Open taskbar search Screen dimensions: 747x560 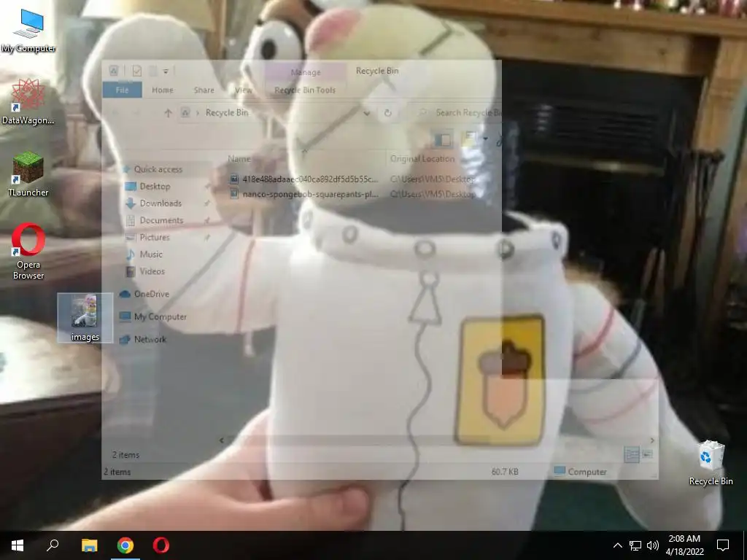pos(53,545)
